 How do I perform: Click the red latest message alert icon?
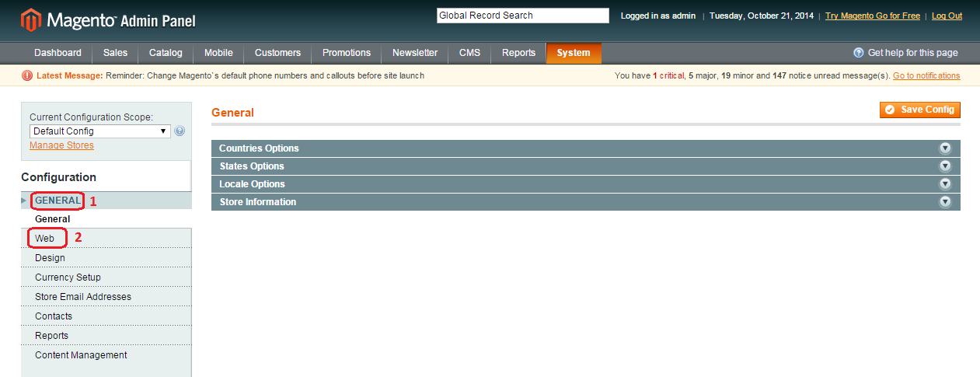(27, 75)
